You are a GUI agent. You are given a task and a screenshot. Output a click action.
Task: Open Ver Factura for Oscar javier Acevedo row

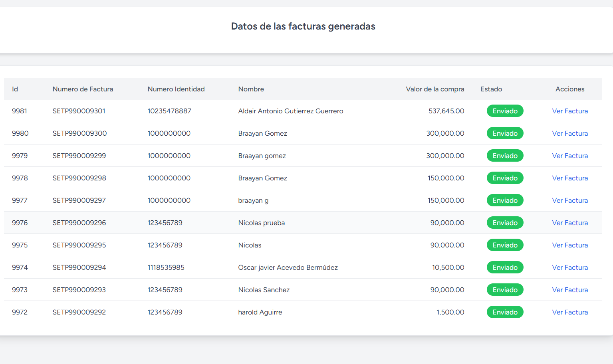coord(570,267)
